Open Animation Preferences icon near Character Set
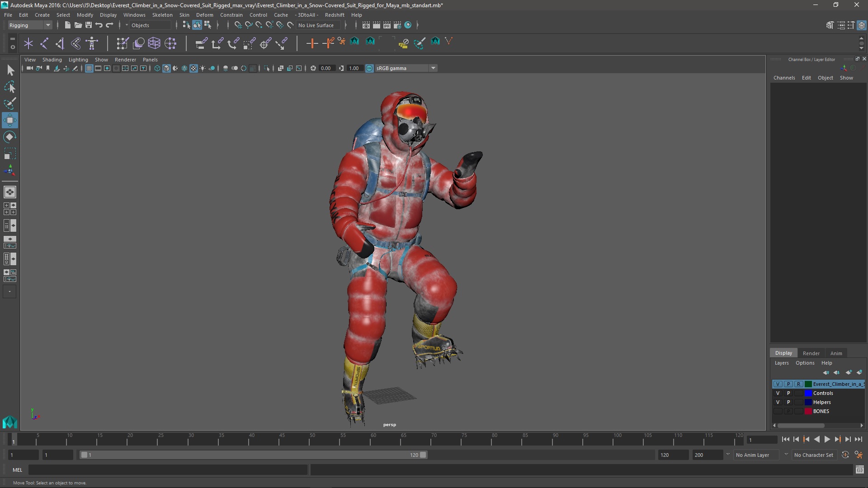This screenshot has height=488, width=868. [x=859, y=455]
